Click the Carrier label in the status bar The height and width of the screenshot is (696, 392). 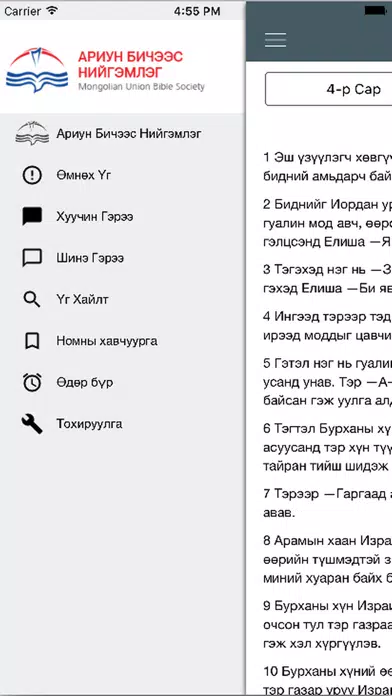tap(23, 11)
